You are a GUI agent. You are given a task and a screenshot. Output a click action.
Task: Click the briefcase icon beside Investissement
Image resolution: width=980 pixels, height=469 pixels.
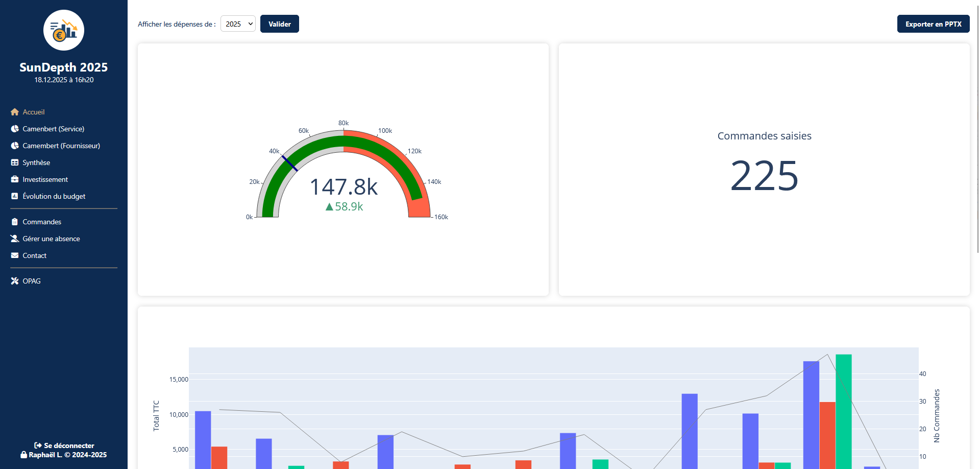(15, 179)
